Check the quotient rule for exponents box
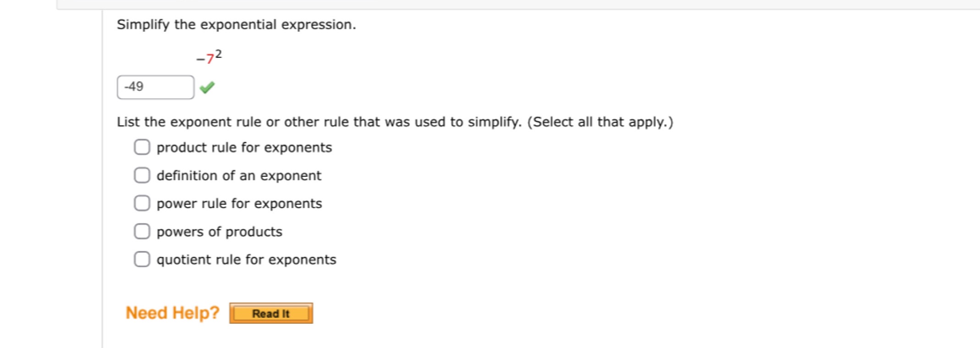 click(x=142, y=259)
